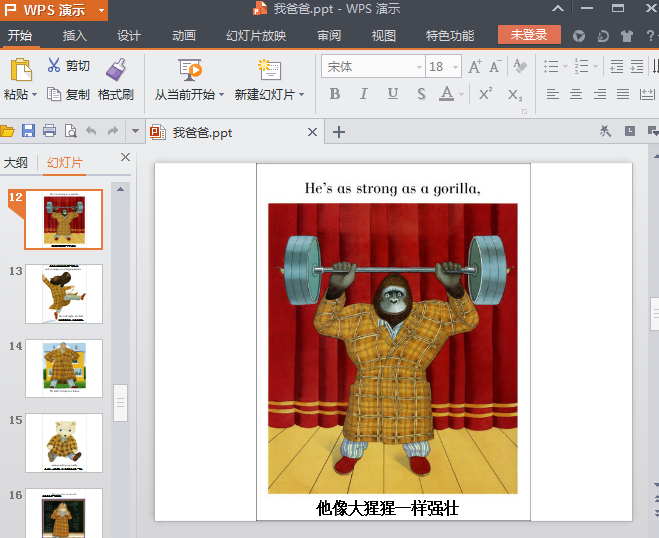Open the font color dropdown arrow
This screenshot has height=538, width=659.
461,94
